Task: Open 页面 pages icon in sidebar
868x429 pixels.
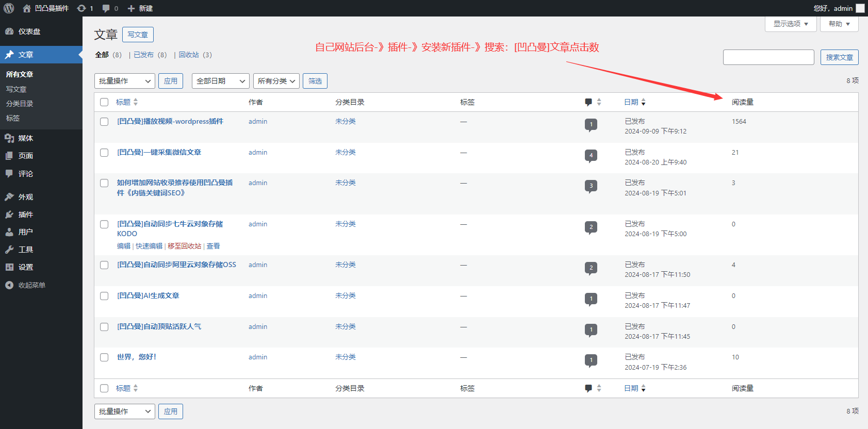Action: 9,156
